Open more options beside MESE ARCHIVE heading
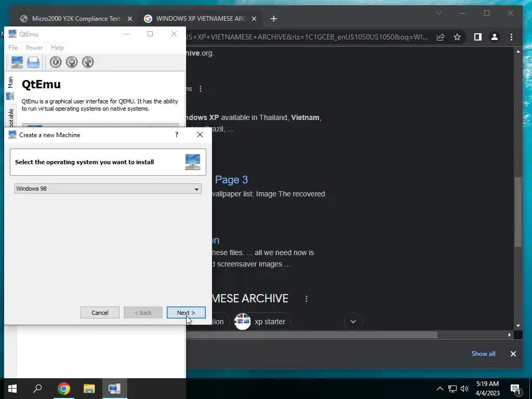 tap(307, 299)
